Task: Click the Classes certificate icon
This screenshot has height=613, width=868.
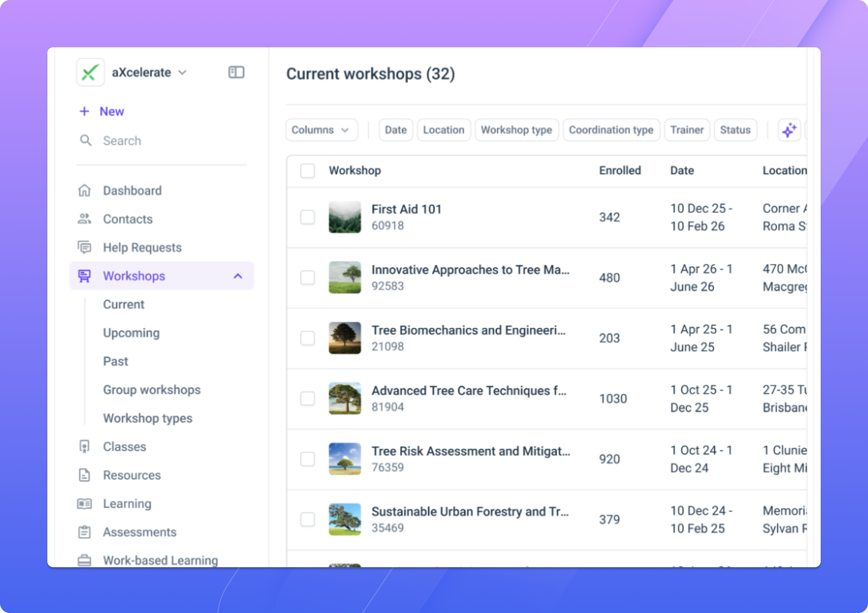Action: tap(84, 447)
